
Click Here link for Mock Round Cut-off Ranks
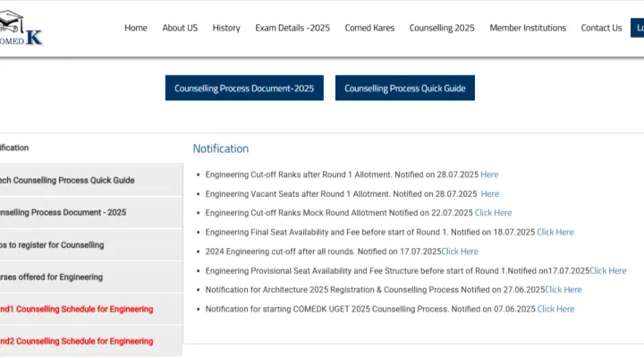point(493,213)
